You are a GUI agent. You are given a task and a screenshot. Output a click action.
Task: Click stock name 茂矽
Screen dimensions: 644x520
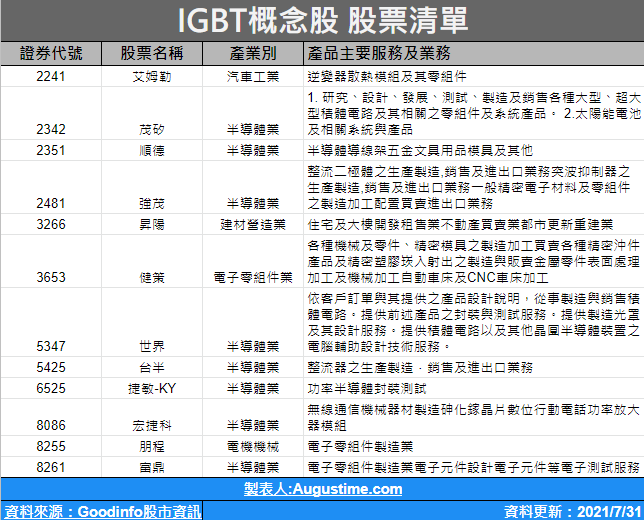(x=152, y=130)
